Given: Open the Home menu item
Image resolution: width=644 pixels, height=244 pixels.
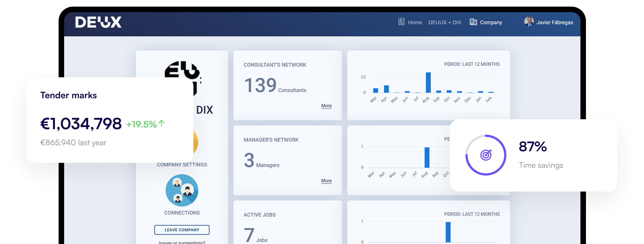Looking at the screenshot, I should click(415, 22).
